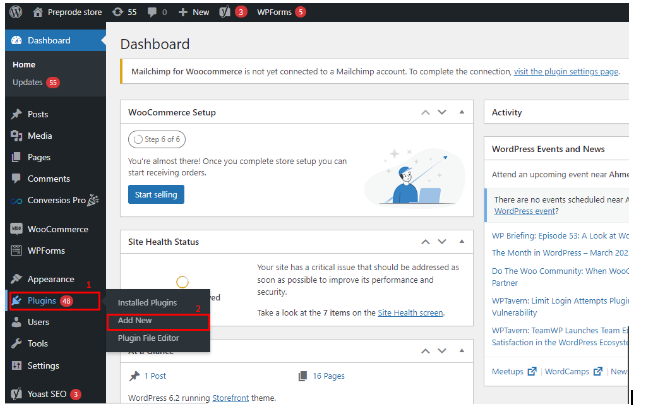Click the WPForms icon in sidebar
The width and height of the screenshot is (645, 405).
tap(16, 250)
